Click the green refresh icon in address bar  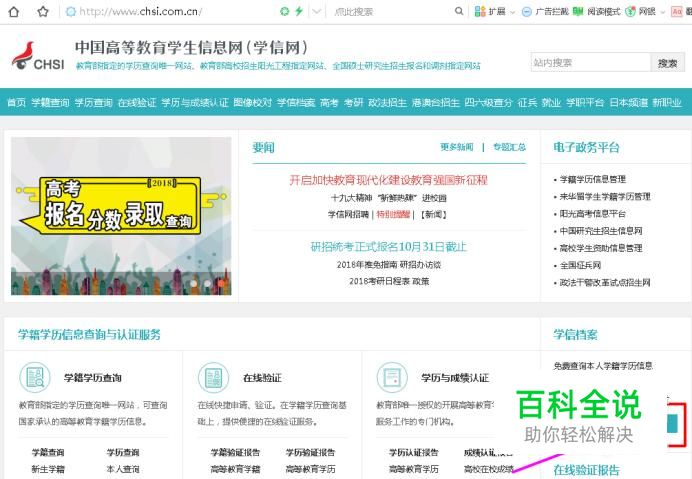tap(285, 11)
